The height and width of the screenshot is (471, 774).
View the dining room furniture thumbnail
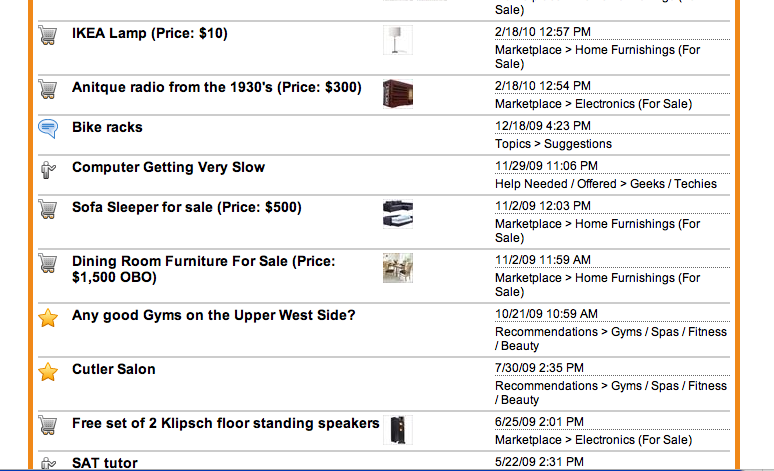coord(397,268)
